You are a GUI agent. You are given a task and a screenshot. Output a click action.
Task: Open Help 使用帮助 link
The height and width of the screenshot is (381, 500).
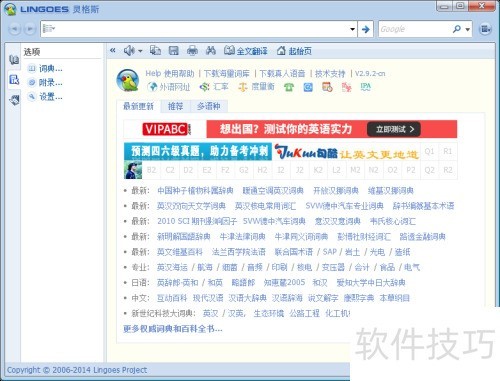[x=170, y=73]
